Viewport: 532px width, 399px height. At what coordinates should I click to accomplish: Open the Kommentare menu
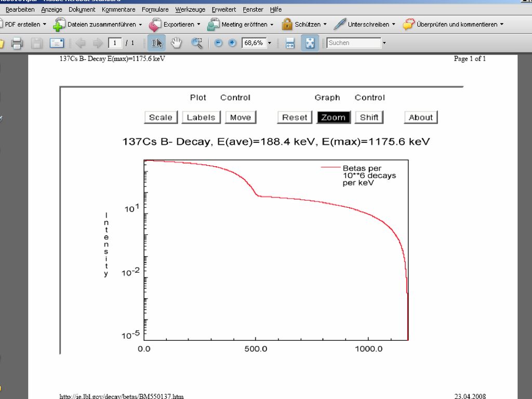pyautogui.click(x=118, y=9)
